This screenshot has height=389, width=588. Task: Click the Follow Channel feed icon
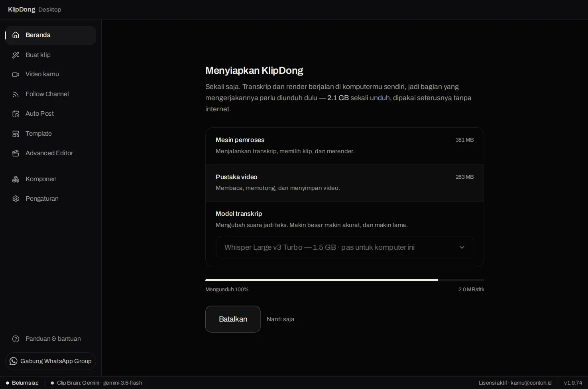tap(16, 94)
